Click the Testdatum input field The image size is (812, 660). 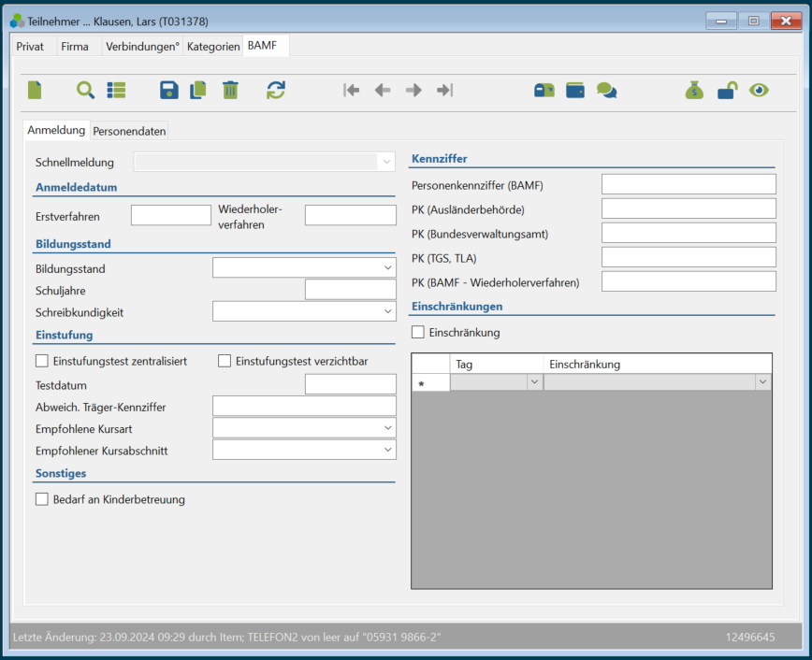[x=351, y=384]
